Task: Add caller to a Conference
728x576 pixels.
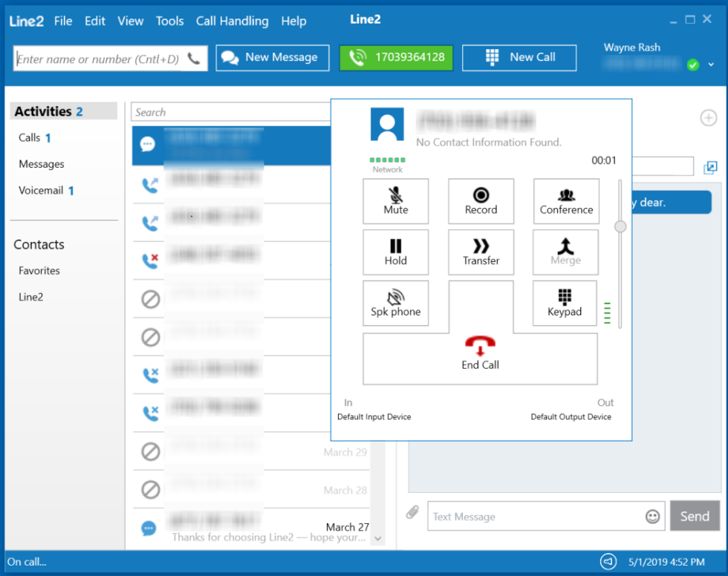Action: [565, 201]
